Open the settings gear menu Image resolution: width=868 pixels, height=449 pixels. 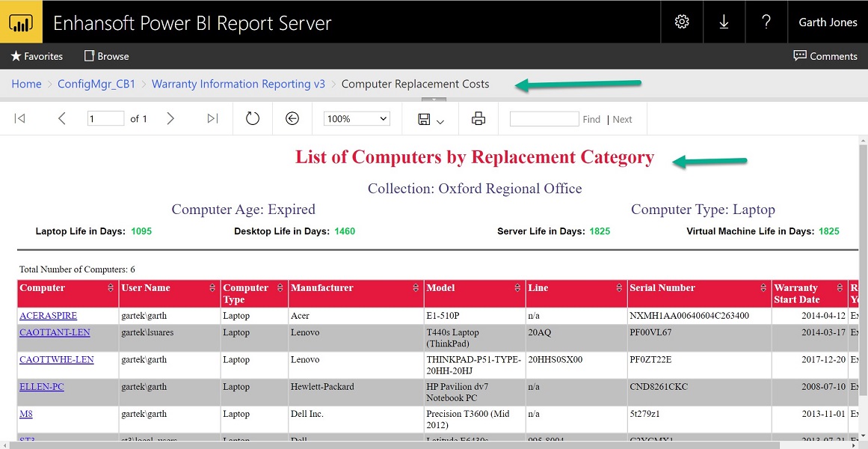coord(682,22)
